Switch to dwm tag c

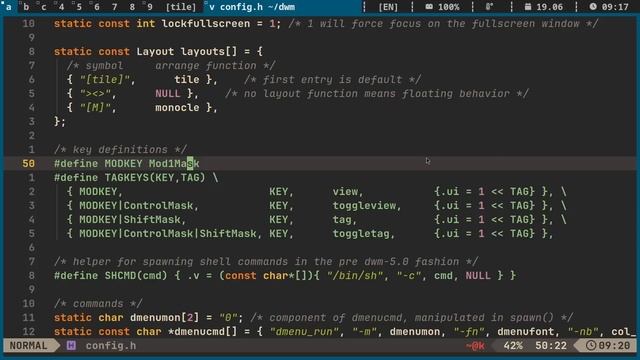coord(44,7)
